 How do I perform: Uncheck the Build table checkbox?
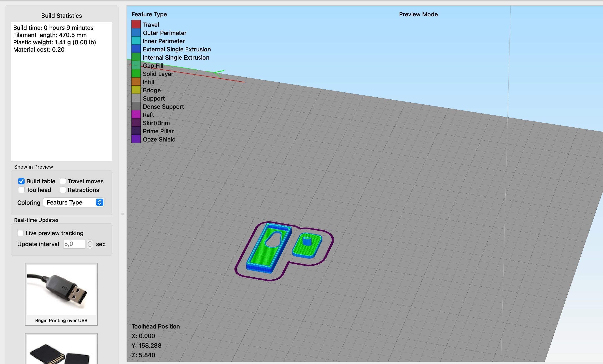click(x=21, y=181)
